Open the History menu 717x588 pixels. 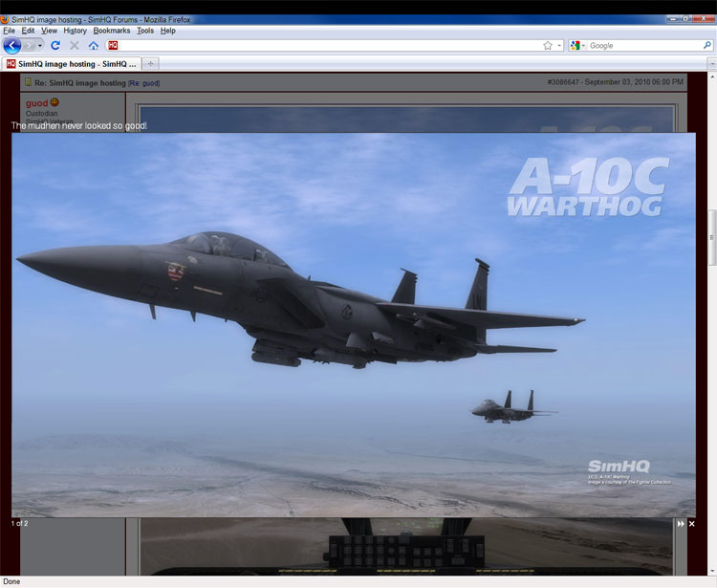[75, 31]
